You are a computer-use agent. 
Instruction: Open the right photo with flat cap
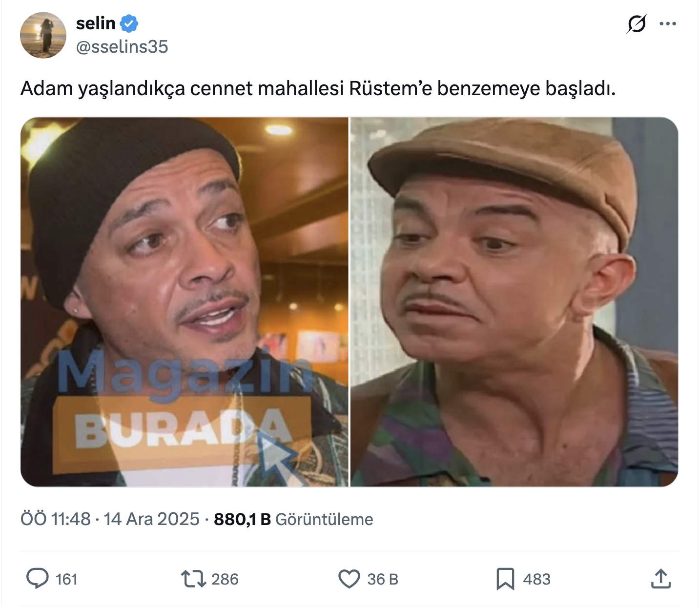[x=515, y=302]
